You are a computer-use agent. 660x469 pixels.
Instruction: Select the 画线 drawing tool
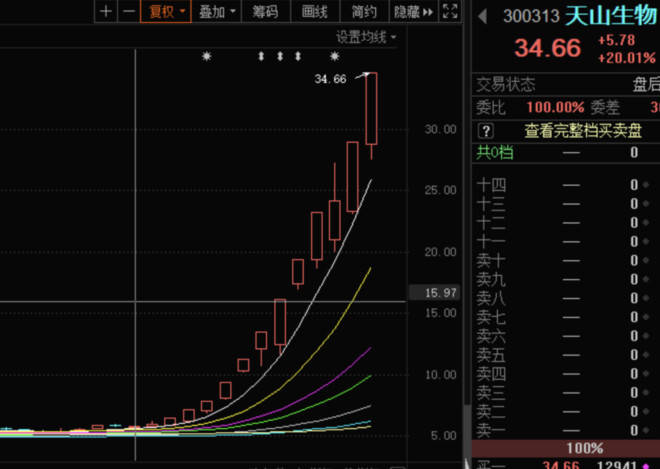pos(314,12)
